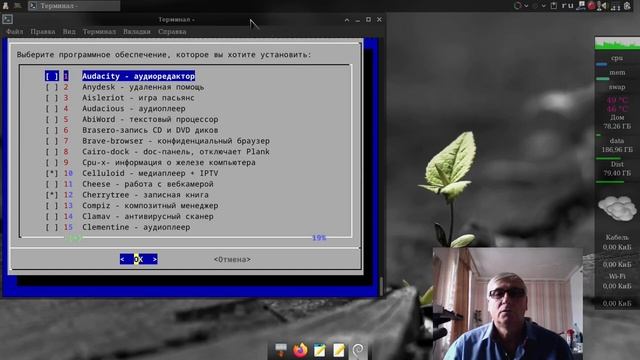Open the microphone volume tray icon

coord(602,6)
